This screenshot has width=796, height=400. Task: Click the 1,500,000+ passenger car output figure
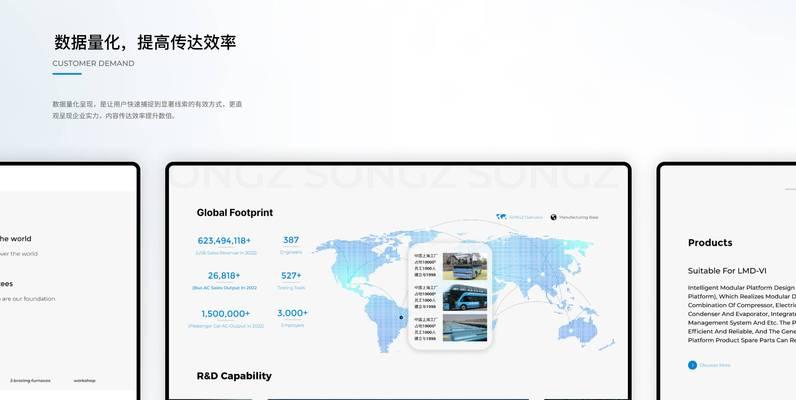[x=225, y=314]
